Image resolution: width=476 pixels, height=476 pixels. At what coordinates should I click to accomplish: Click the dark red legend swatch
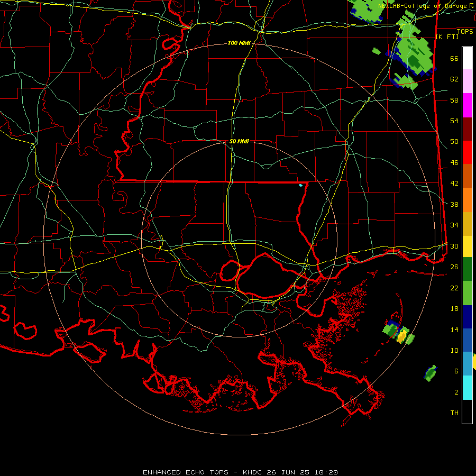point(467,129)
